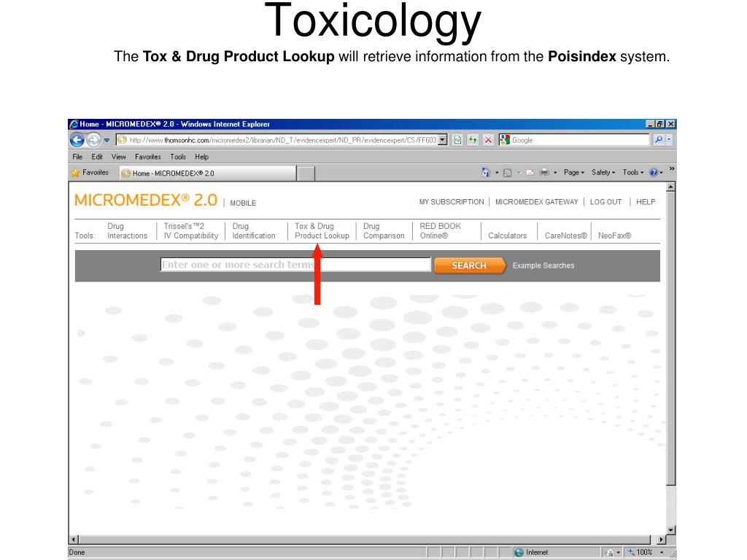Open the Drug Interactions tool
The width and height of the screenshot is (747, 560).
point(127,231)
